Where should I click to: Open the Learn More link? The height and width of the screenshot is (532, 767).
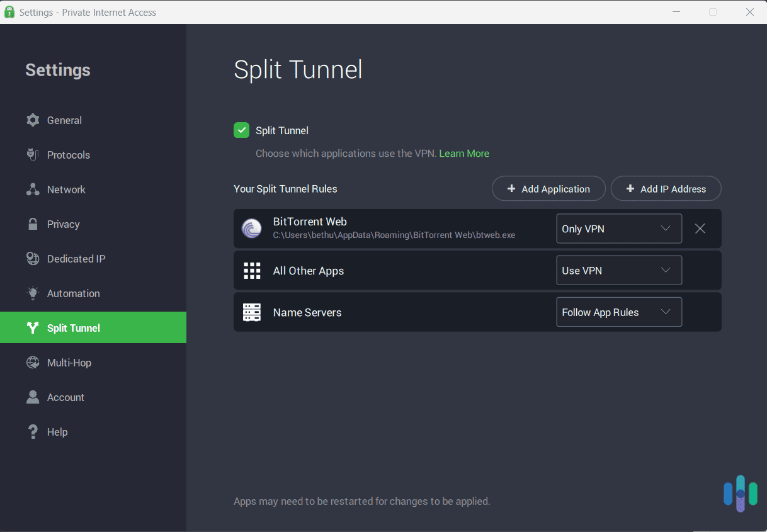click(464, 153)
